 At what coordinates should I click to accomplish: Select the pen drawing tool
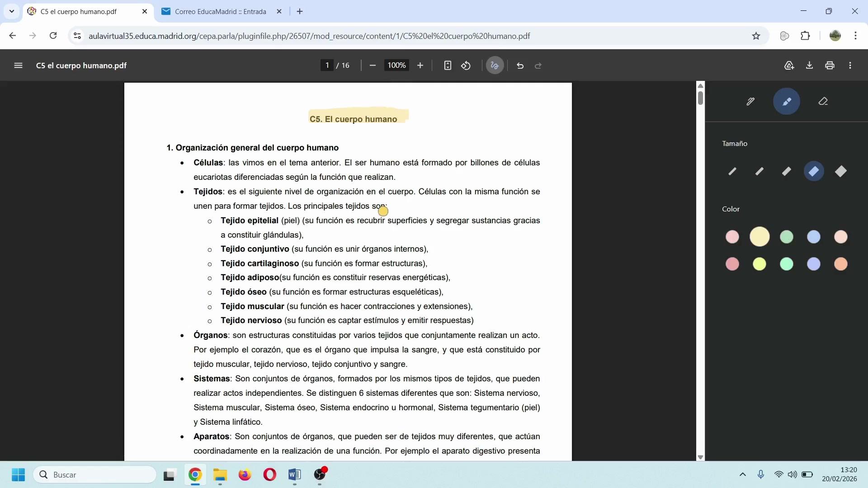click(x=750, y=101)
